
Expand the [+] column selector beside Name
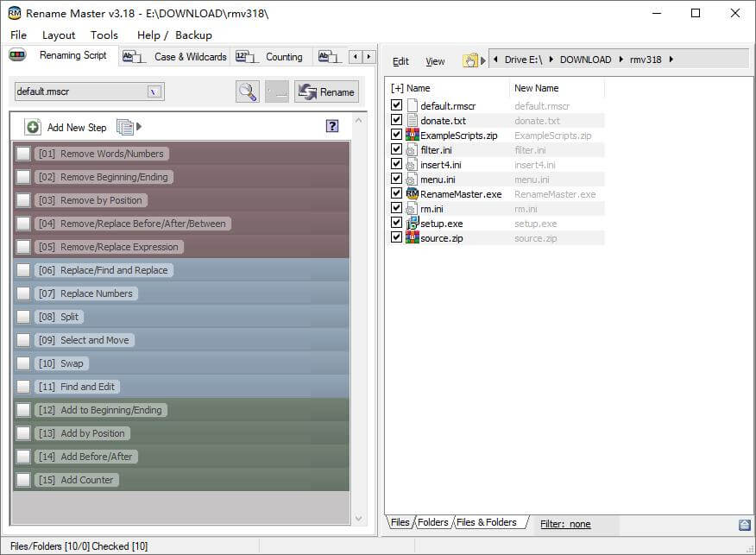[x=397, y=88]
